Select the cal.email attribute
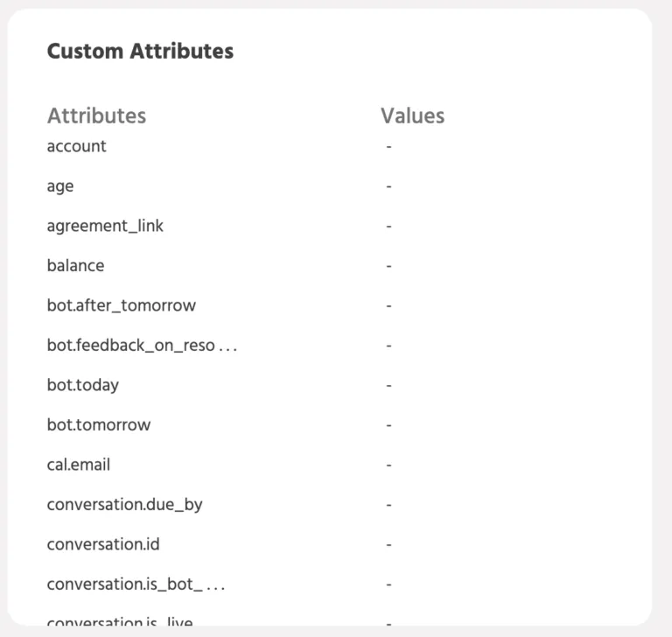The width and height of the screenshot is (672, 637). click(x=79, y=465)
